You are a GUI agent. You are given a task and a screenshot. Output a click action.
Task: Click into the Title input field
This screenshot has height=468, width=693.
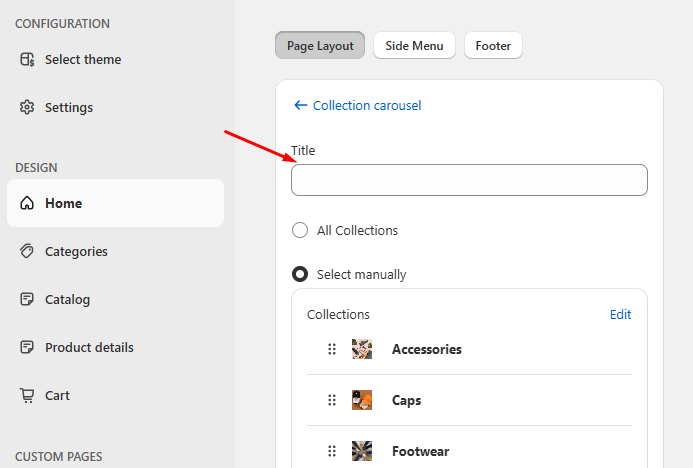469,180
